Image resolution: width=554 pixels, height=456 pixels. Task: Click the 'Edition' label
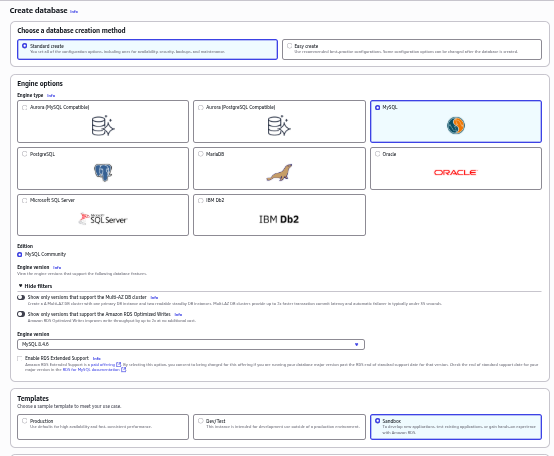pyautogui.click(x=25, y=246)
